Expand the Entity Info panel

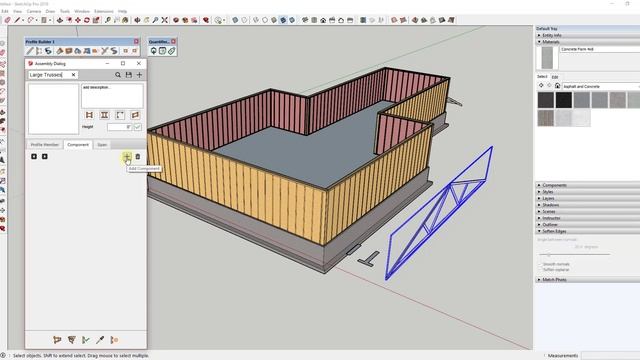588,36
